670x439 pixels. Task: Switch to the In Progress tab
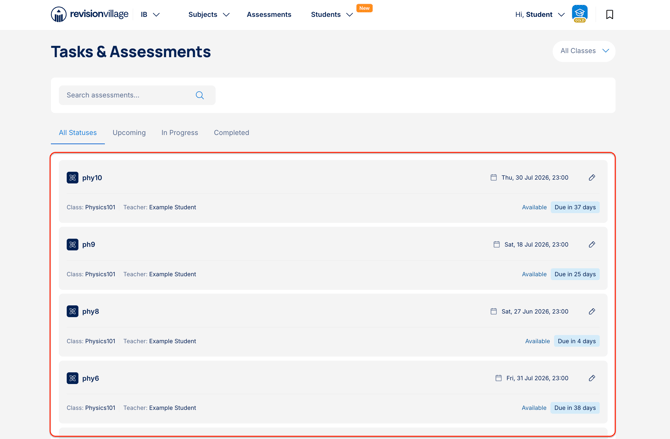tap(179, 133)
